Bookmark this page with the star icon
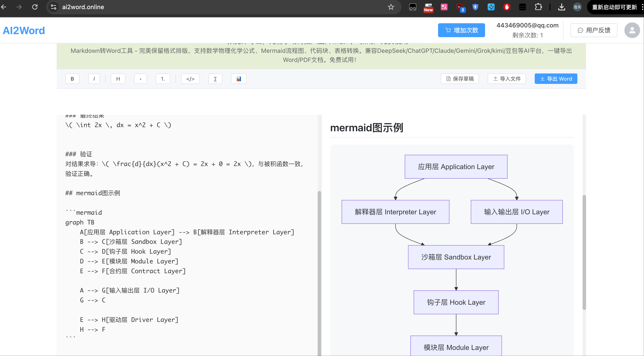The width and height of the screenshot is (644, 356). pyautogui.click(x=391, y=7)
